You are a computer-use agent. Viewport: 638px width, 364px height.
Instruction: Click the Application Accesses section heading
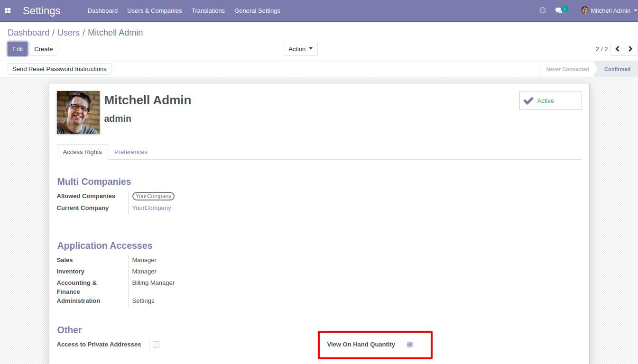tap(105, 246)
